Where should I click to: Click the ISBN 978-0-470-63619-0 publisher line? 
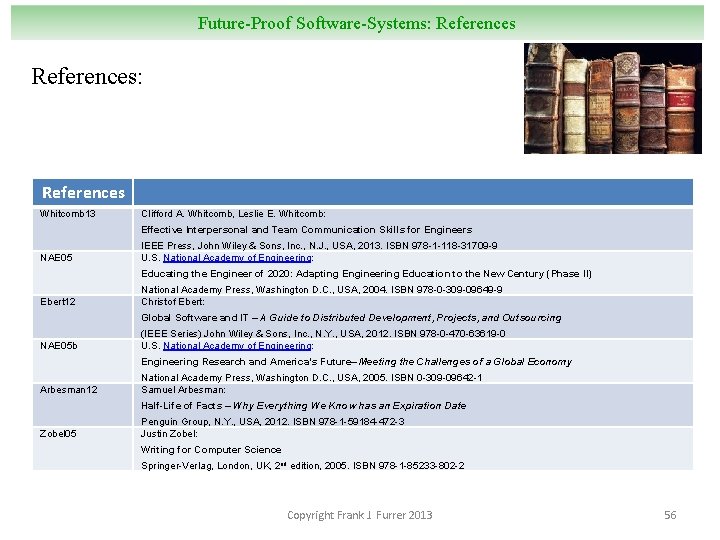click(x=323, y=334)
